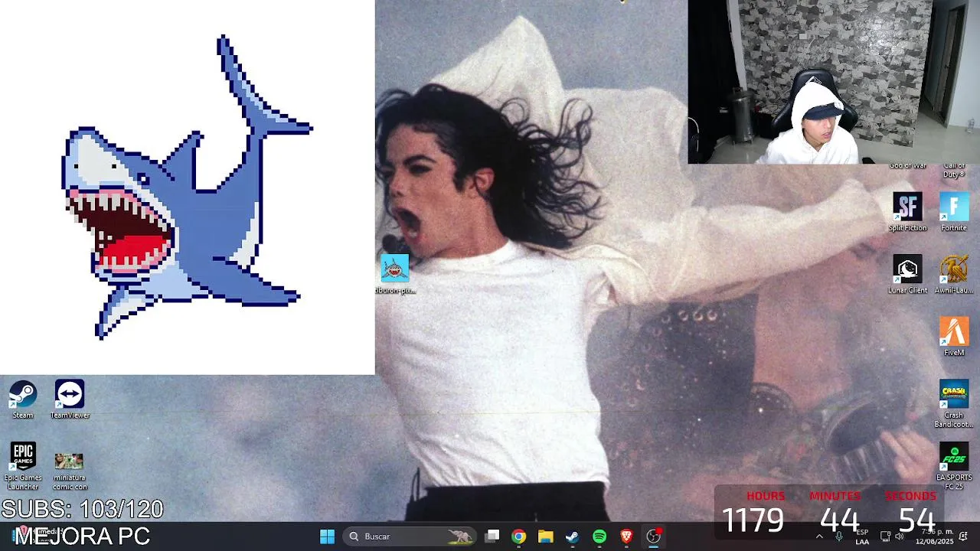Open the FiveM desktop shortcut

[954, 337]
